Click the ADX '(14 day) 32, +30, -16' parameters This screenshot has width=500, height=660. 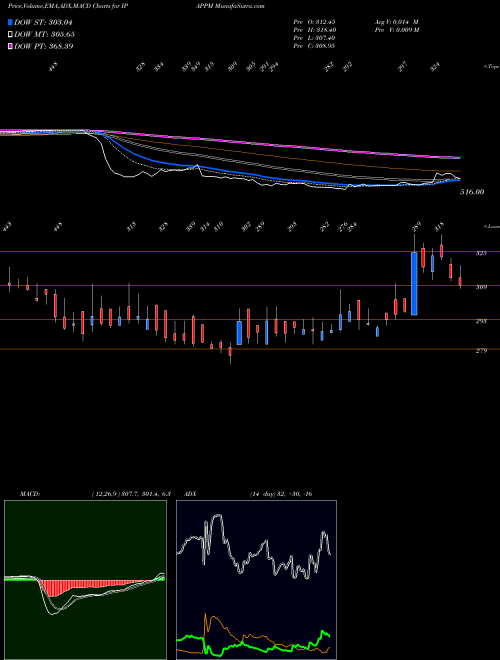tap(281, 494)
